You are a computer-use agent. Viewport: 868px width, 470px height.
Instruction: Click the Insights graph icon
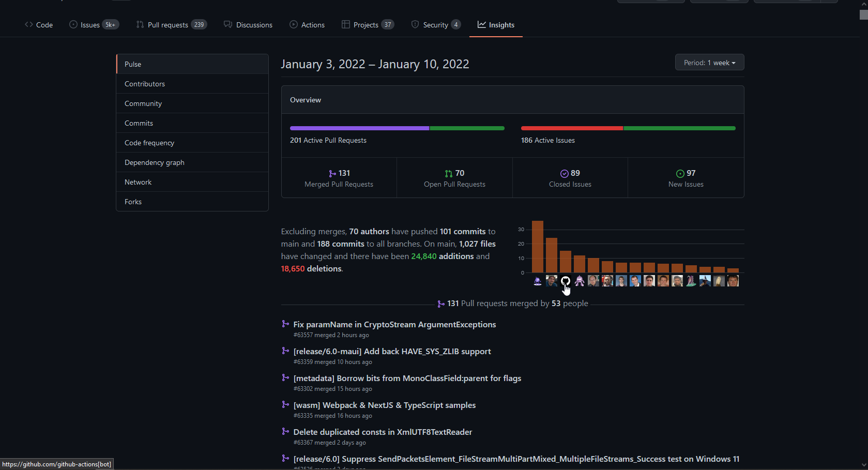pyautogui.click(x=482, y=24)
